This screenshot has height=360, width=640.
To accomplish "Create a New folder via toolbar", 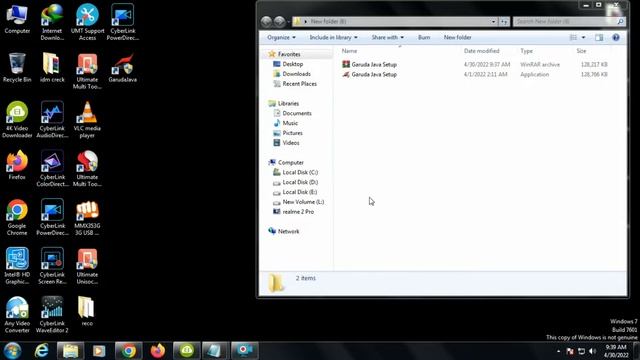I will [457, 38].
